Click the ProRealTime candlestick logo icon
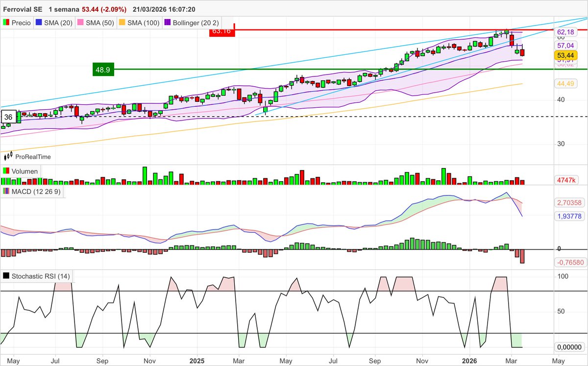This screenshot has height=366, width=588. 8,156
